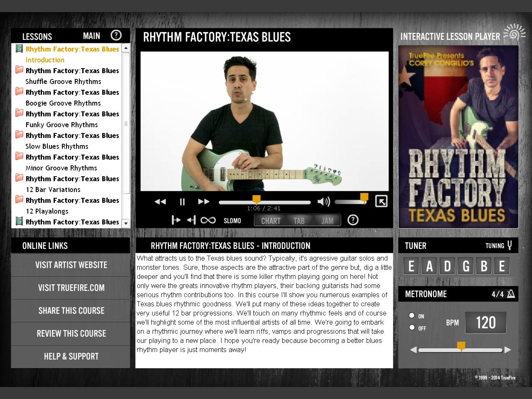Click SHARE THIS COURSE button
This screenshot has height=399, width=532.
(71, 310)
